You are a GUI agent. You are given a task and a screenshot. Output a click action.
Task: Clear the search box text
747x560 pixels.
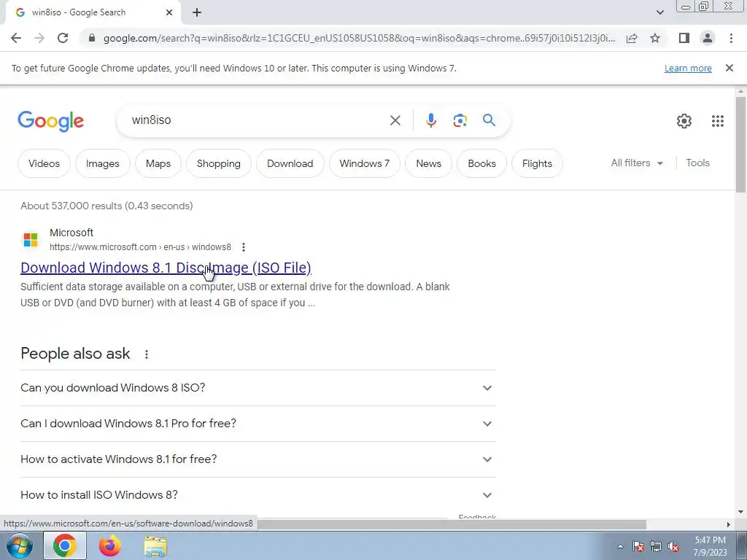click(395, 120)
